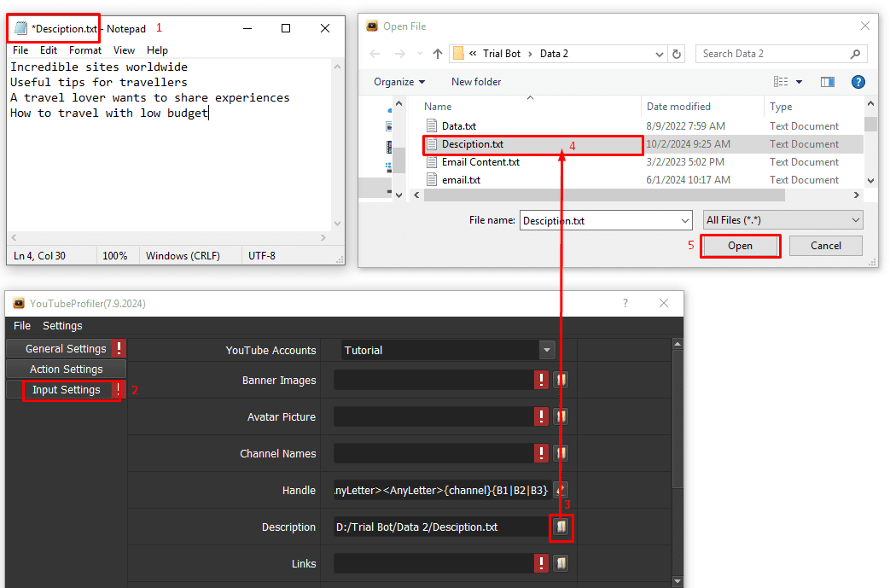Open Notepad View menu
The width and height of the screenshot is (890, 588).
tap(124, 50)
